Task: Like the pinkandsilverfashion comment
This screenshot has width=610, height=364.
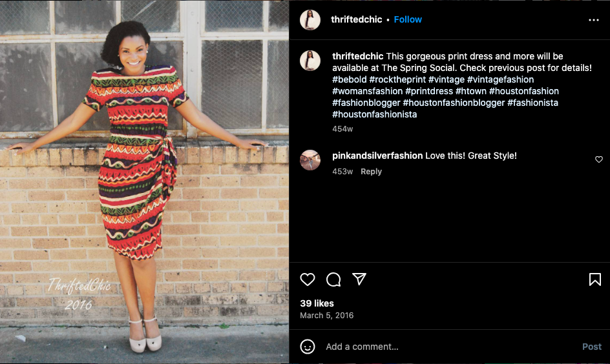Action: point(598,159)
